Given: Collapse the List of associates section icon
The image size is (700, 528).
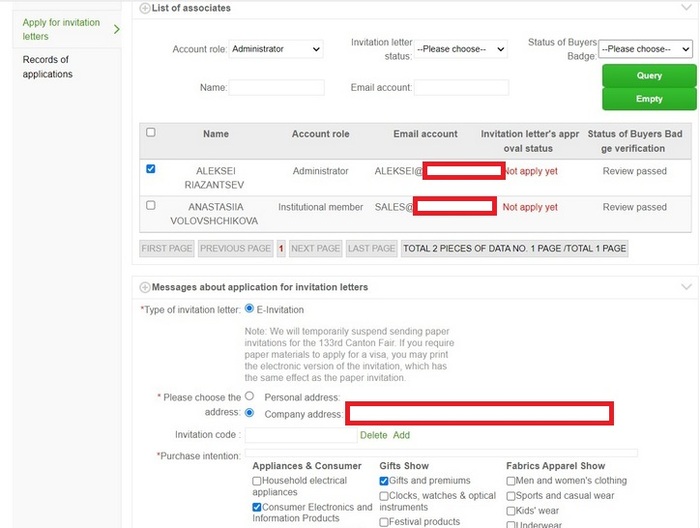Looking at the screenshot, I should (x=145, y=8).
